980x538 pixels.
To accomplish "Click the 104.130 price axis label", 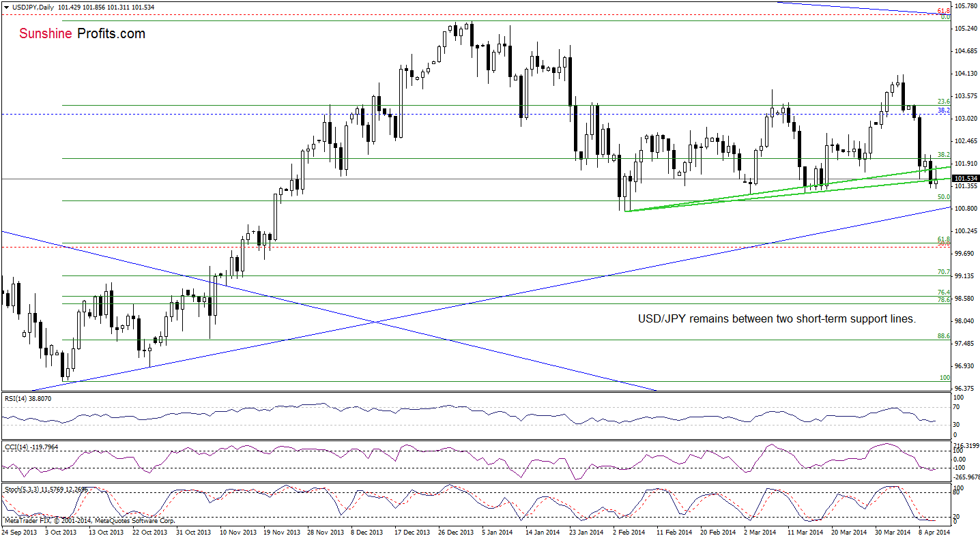I will (x=965, y=74).
